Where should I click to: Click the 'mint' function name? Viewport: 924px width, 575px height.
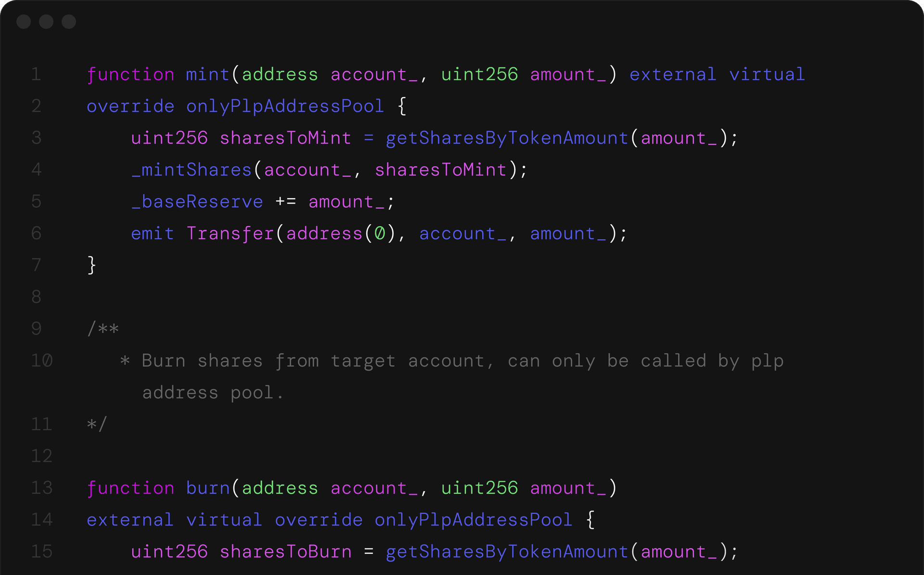click(207, 75)
